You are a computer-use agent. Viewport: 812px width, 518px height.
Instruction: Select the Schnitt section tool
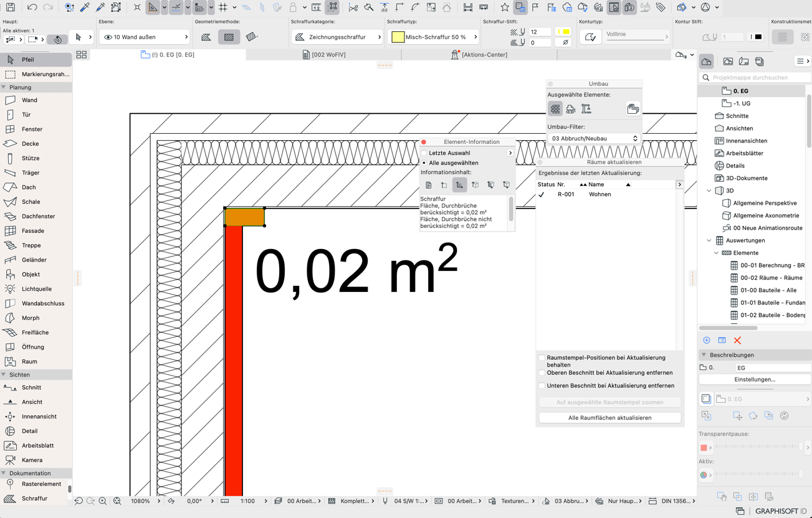click(36, 387)
